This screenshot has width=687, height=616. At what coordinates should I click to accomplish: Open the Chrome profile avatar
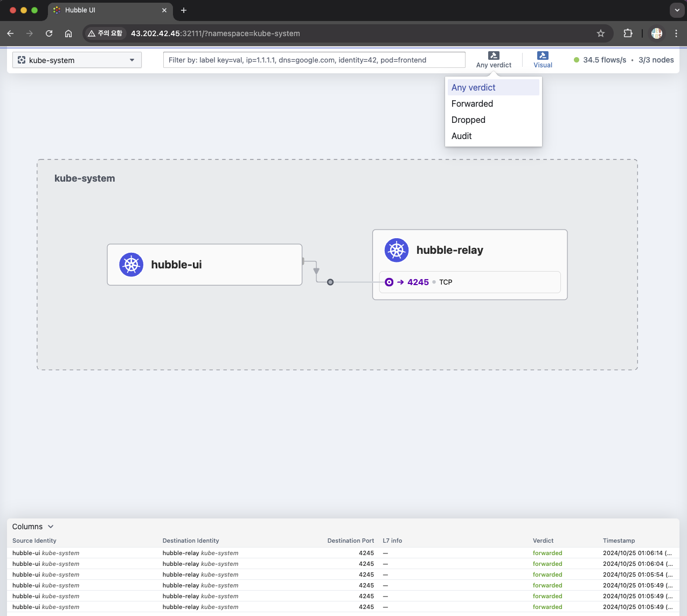[657, 33]
